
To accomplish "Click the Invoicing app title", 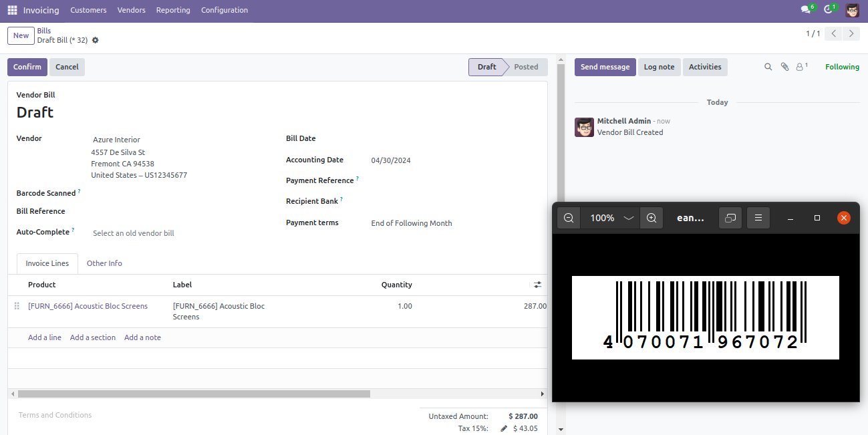I will click(41, 10).
